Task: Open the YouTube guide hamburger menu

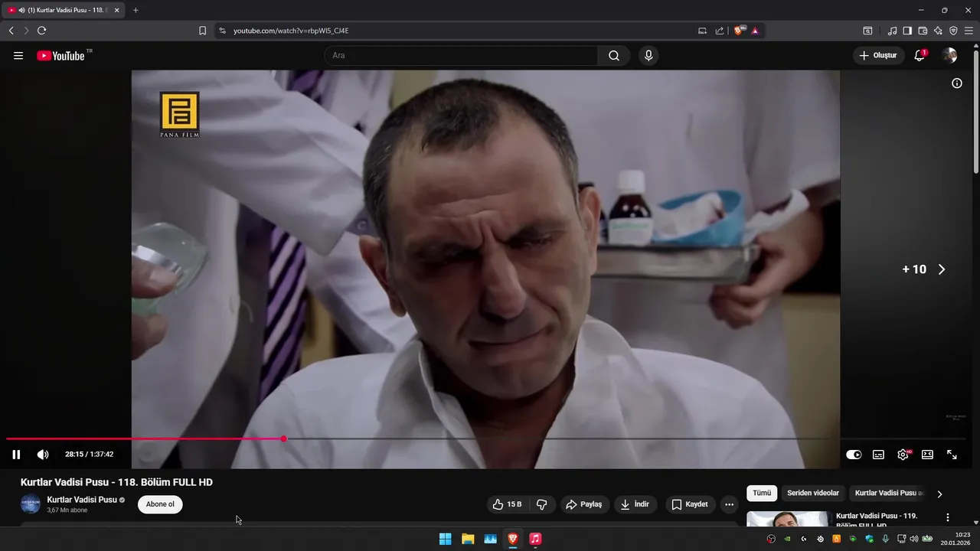Action: point(18,56)
